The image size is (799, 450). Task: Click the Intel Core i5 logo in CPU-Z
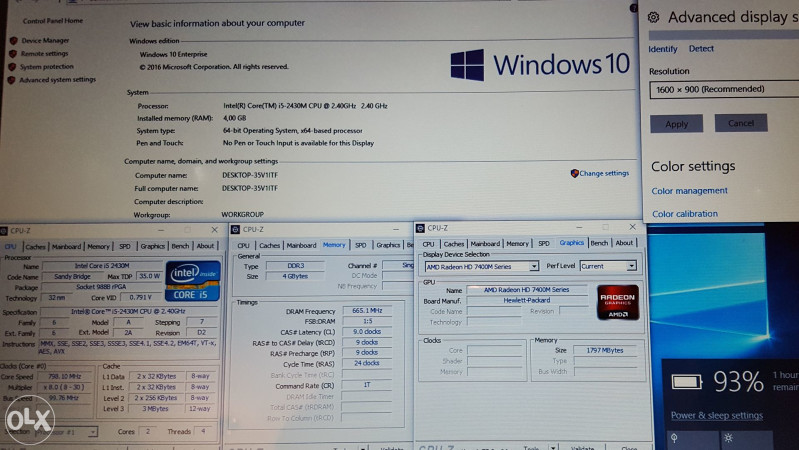point(193,281)
